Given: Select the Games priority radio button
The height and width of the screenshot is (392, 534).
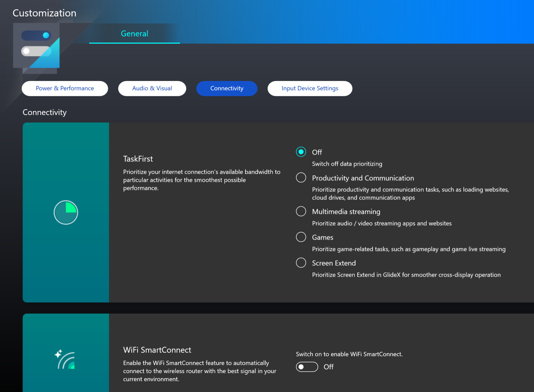Looking at the screenshot, I should point(301,237).
